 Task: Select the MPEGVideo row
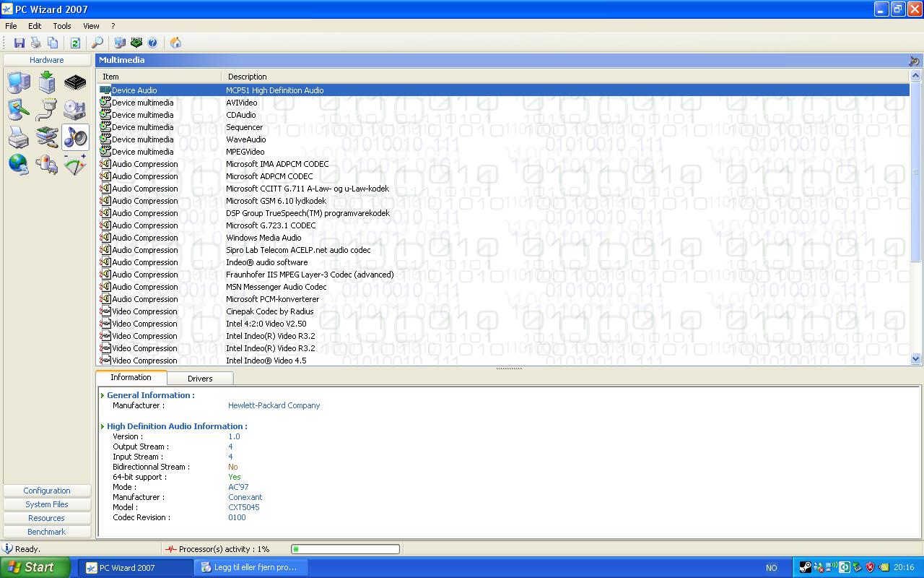pyautogui.click(x=503, y=152)
